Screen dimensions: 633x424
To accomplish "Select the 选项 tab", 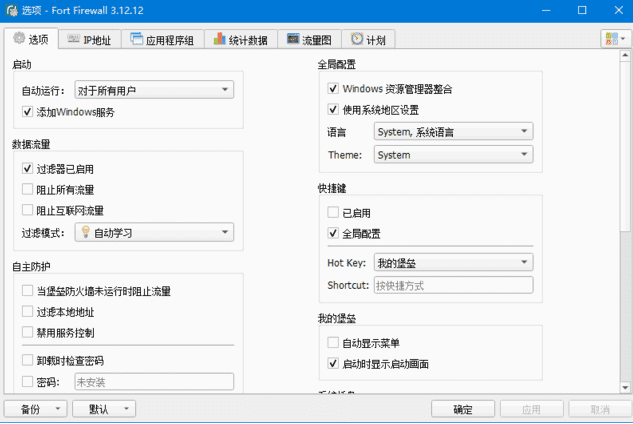I will [x=31, y=39].
